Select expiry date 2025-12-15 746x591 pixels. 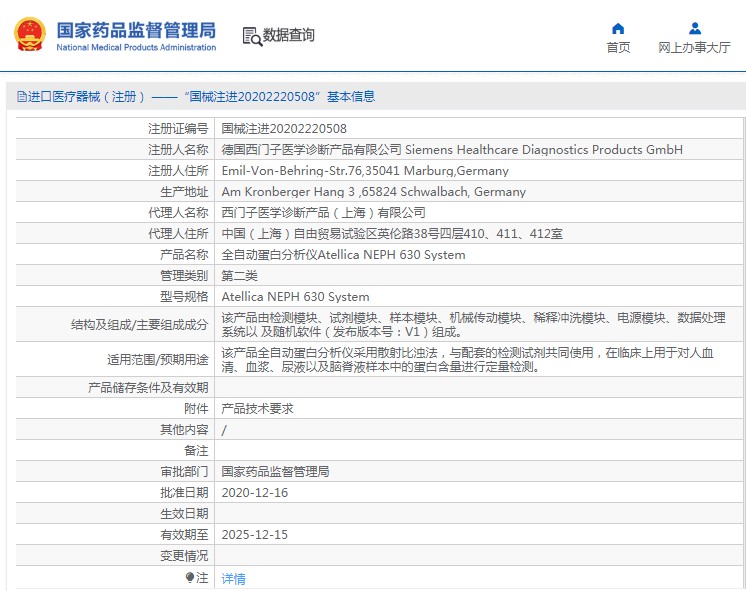click(x=255, y=534)
